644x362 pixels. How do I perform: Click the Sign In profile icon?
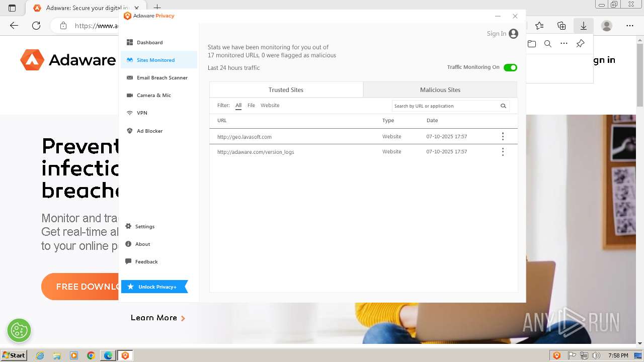pos(513,34)
